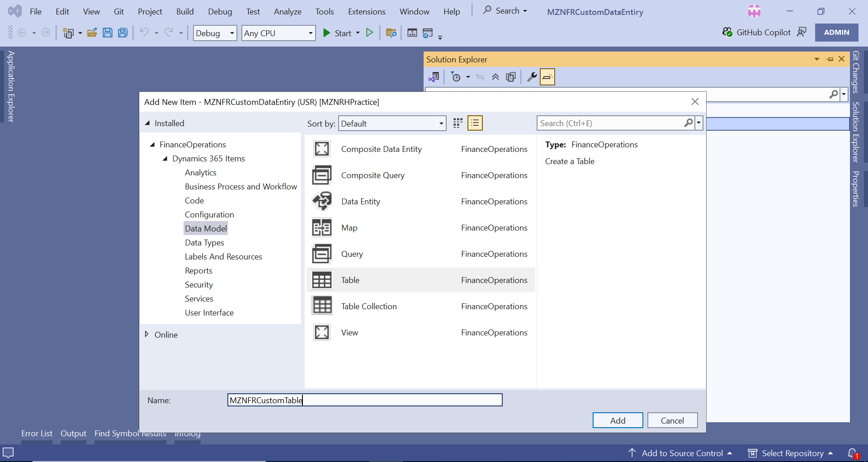The height and width of the screenshot is (462, 868).
Task: Open the notifications bell in status bar
Action: [853, 453]
